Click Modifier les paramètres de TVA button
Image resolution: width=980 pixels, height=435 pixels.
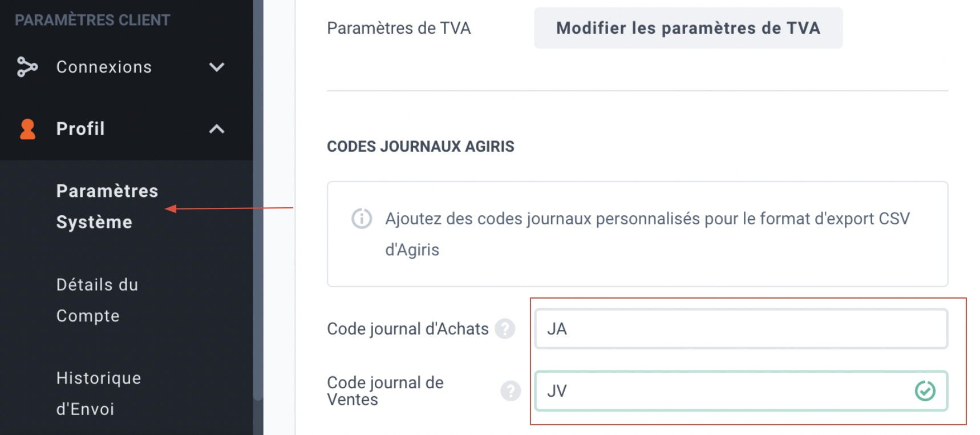pyautogui.click(x=688, y=28)
